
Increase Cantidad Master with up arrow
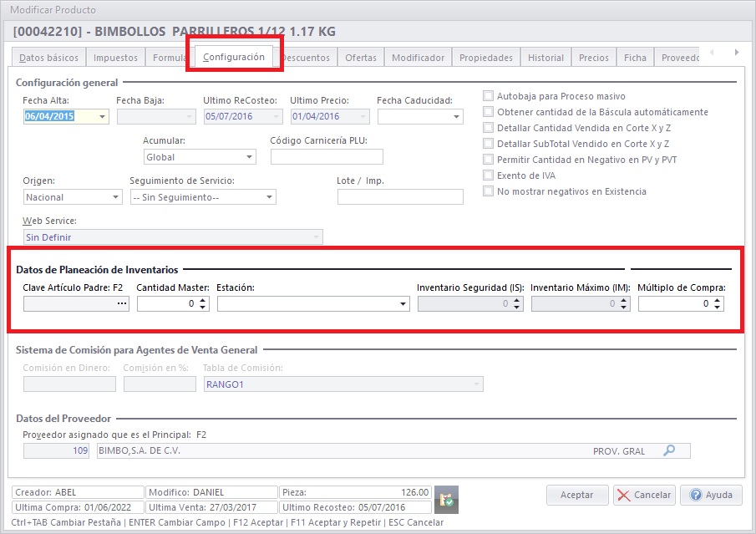pos(203,301)
